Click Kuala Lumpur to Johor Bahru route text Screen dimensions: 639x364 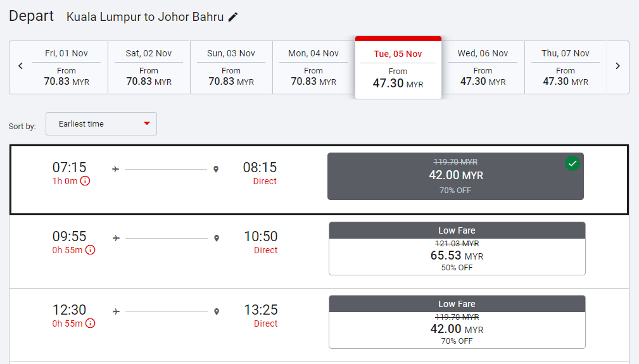click(145, 17)
